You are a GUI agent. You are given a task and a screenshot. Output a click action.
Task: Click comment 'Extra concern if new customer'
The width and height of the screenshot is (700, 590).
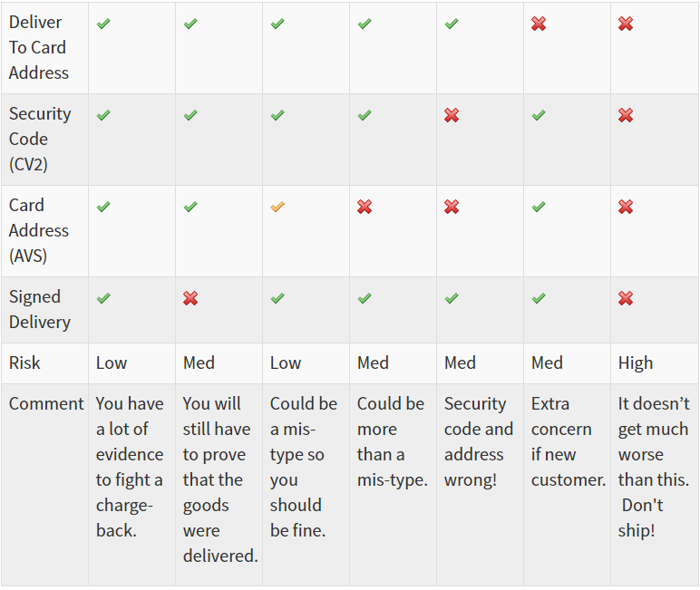tap(568, 441)
